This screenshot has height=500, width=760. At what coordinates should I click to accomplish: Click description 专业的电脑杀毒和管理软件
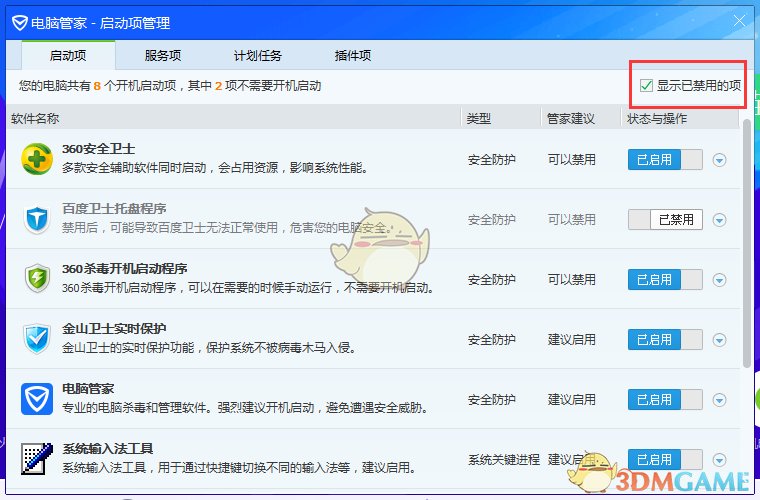[x=246, y=407]
